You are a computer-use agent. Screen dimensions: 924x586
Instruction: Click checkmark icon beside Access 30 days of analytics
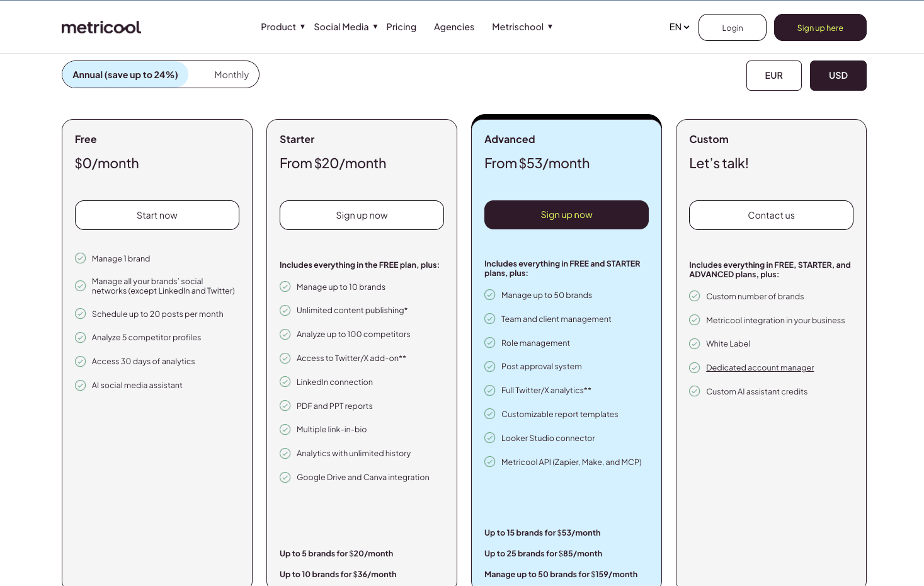[81, 361]
